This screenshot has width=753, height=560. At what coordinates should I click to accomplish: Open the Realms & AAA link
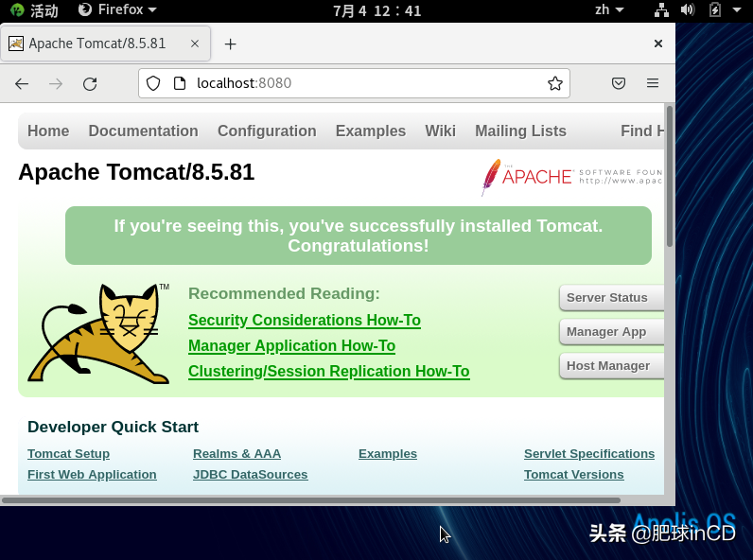tap(236, 454)
